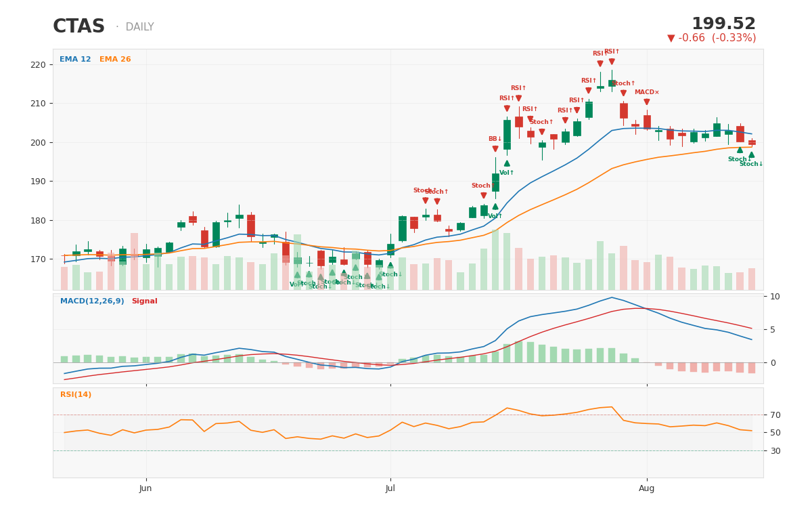Click the Jul date axis label

tap(390, 488)
